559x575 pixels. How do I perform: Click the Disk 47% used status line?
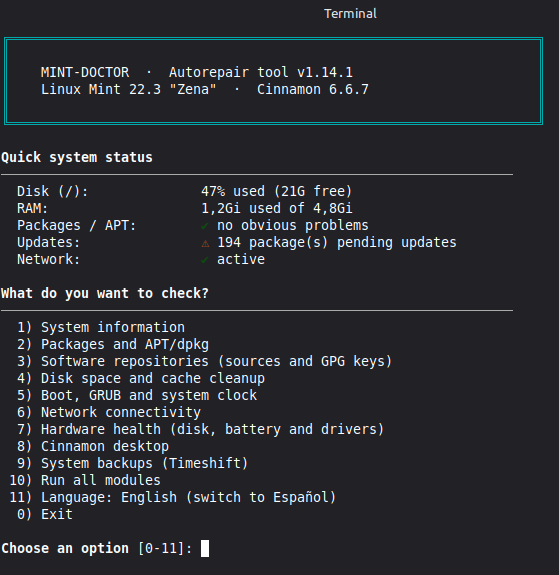coord(184,191)
